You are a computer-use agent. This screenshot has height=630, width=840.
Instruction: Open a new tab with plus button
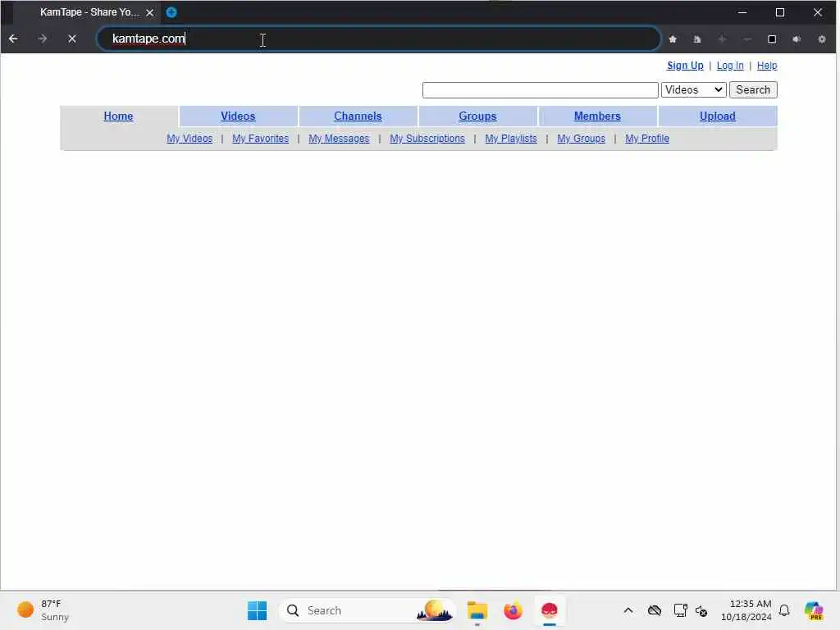[171, 12]
